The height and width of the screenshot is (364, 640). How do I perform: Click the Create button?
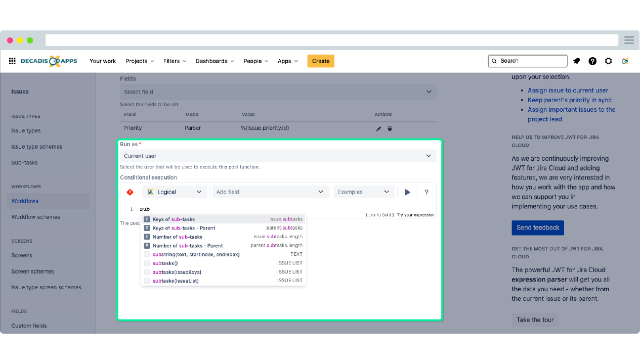point(321,61)
